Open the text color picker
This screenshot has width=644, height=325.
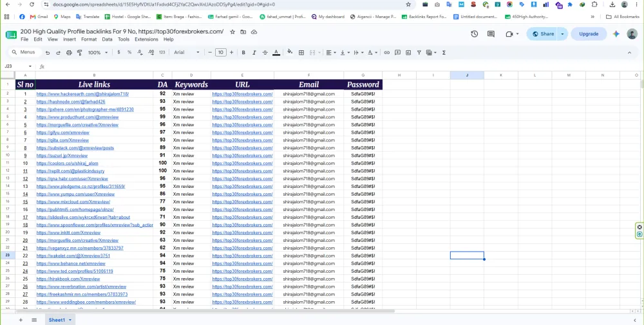pos(276,53)
